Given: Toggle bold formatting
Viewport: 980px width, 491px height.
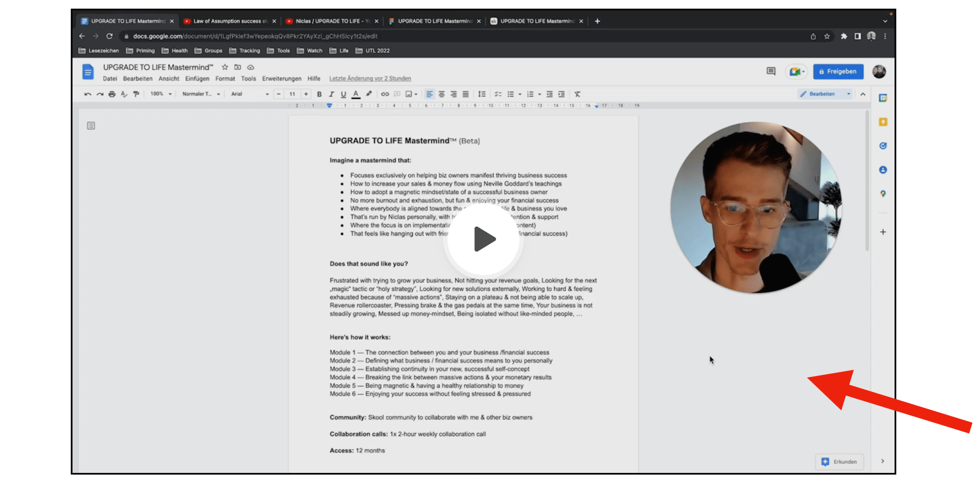Looking at the screenshot, I should (x=319, y=94).
